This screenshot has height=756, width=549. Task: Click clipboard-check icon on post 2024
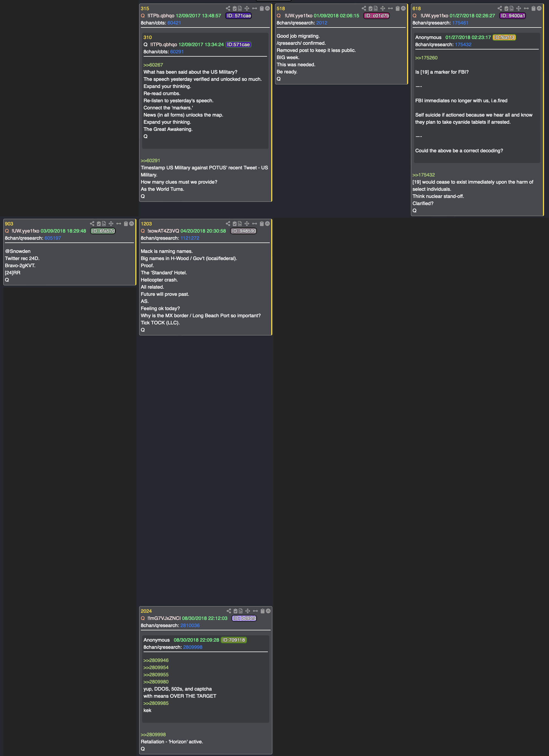[235, 611]
